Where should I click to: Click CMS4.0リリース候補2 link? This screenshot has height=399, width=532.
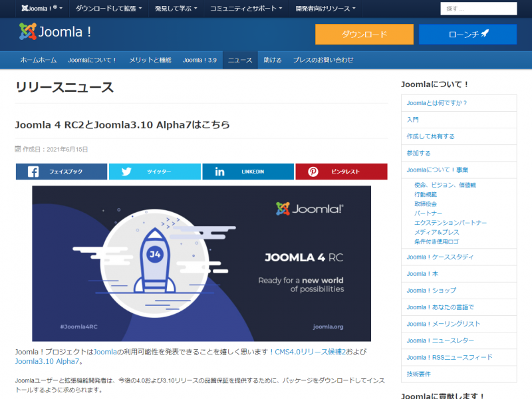(310, 352)
